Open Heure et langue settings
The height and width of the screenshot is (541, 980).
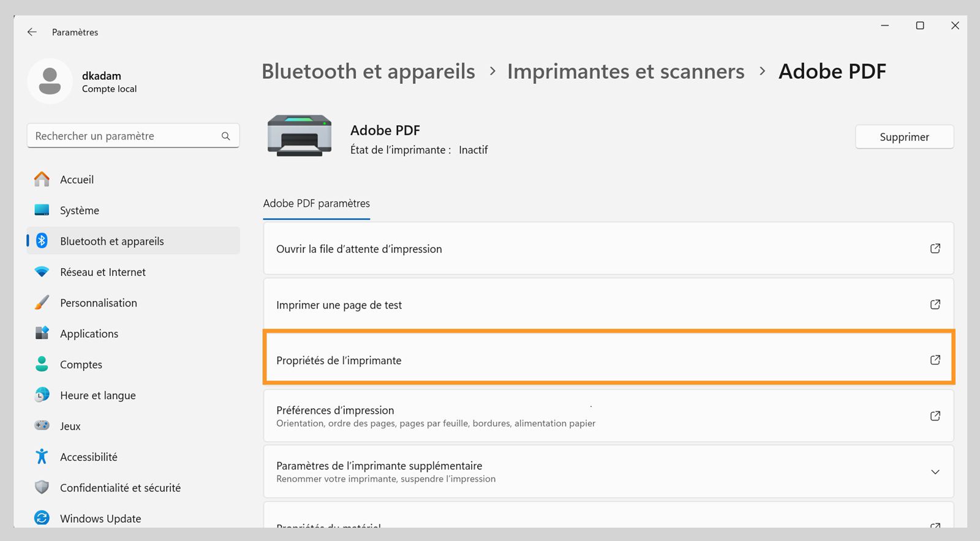[97, 395]
